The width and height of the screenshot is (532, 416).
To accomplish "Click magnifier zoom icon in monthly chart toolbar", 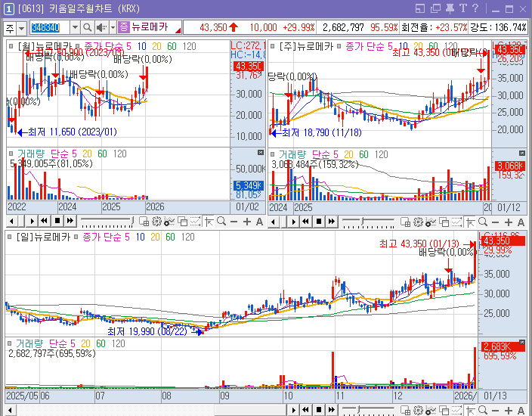I will click(x=221, y=222).
